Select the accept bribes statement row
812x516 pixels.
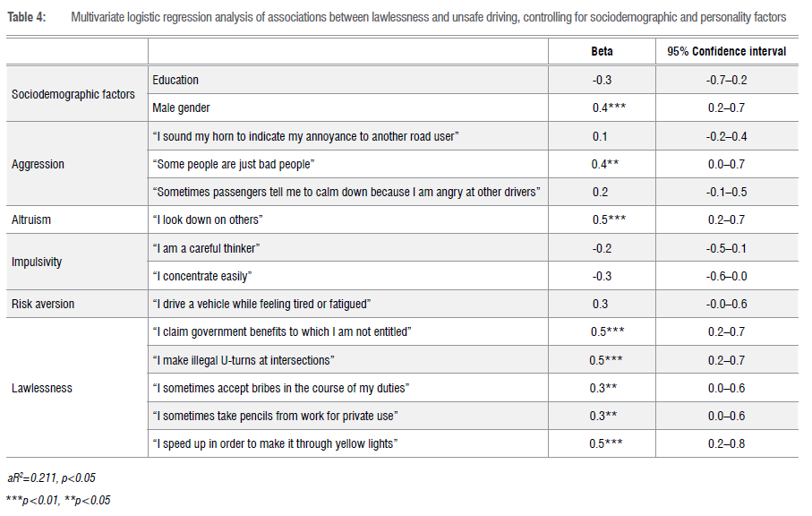(x=282, y=388)
